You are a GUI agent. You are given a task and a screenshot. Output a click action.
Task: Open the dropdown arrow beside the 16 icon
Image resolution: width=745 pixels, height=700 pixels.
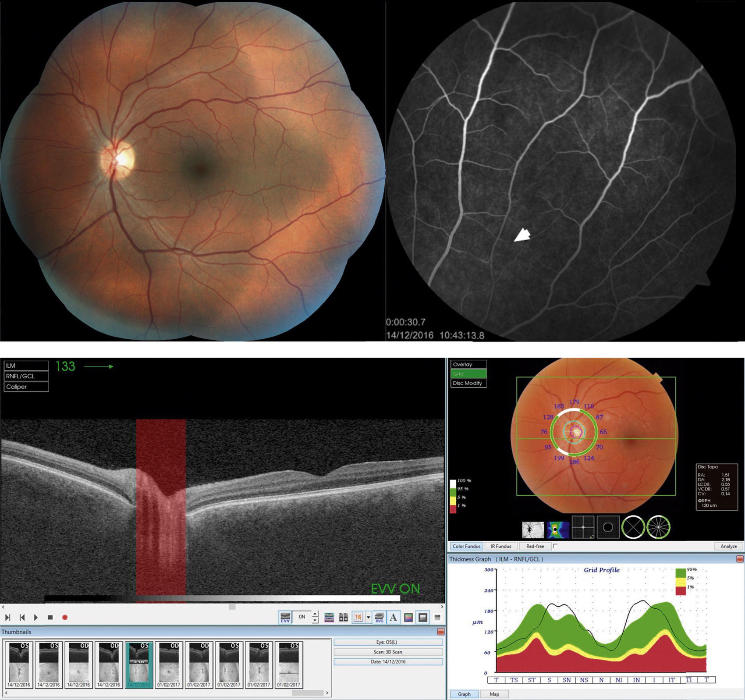click(x=368, y=617)
